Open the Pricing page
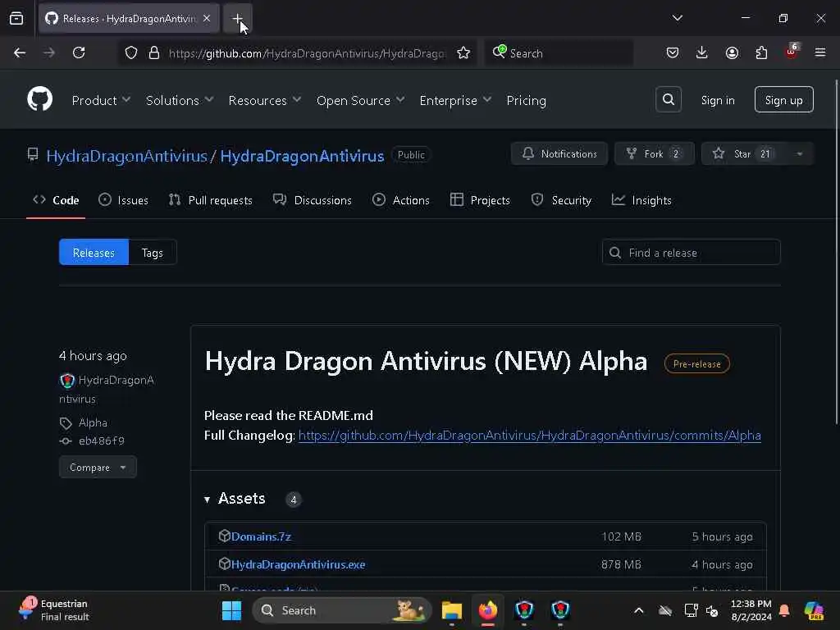840x630 pixels. [526, 100]
